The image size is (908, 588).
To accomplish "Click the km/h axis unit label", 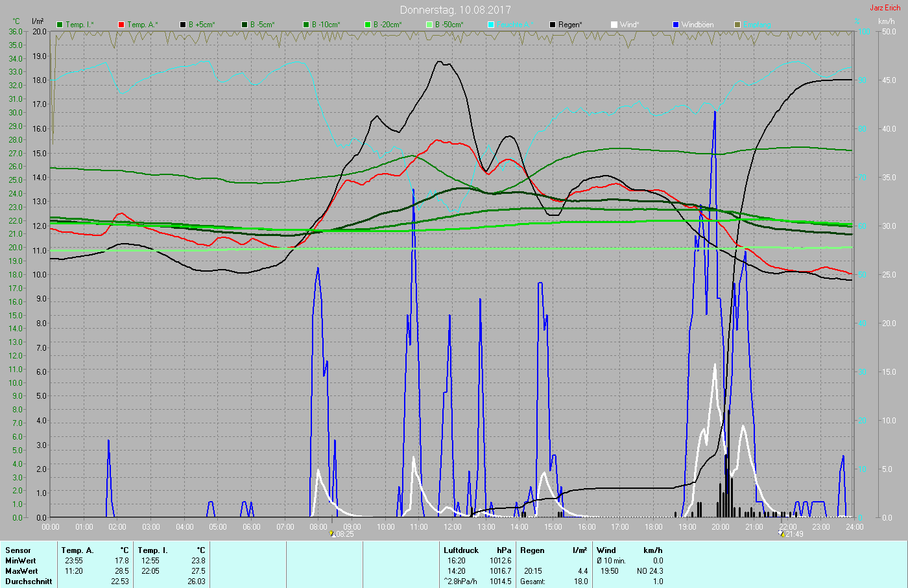I will point(887,21).
